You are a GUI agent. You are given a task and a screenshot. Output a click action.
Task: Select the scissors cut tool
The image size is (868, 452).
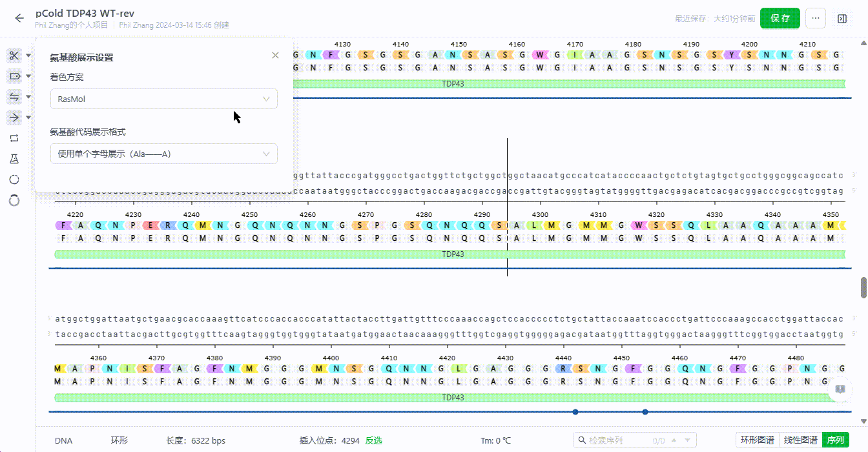coord(14,56)
